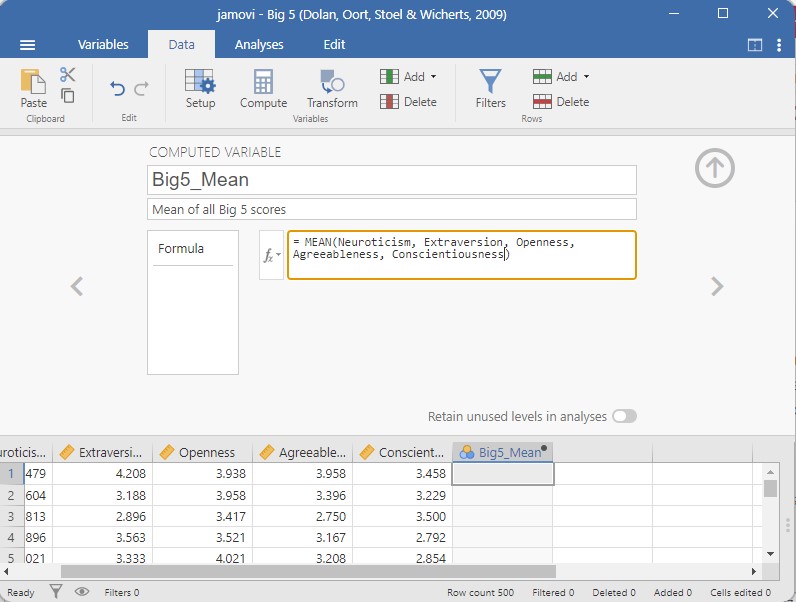Select the Agreeableness column header
The width and height of the screenshot is (796, 602).
pyautogui.click(x=302, y=452)
